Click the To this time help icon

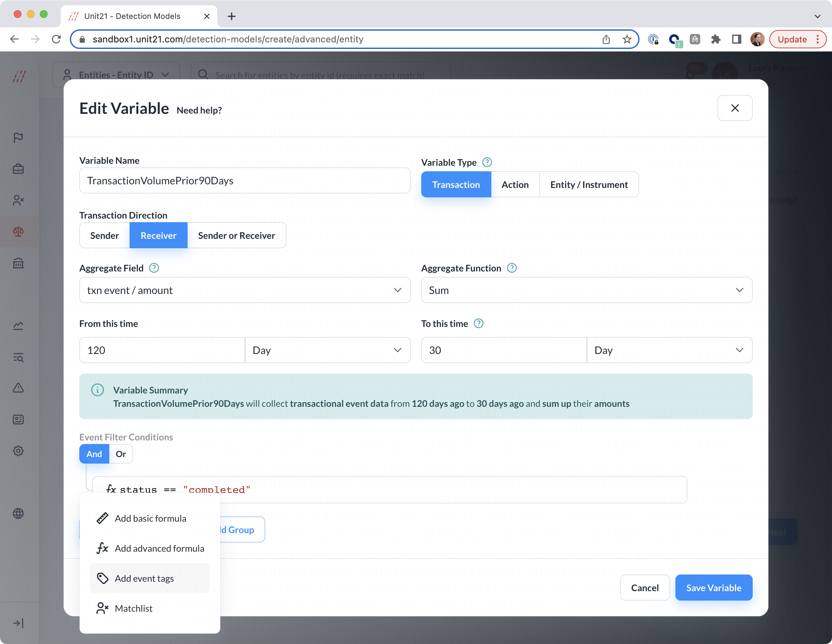tap(478, 324)
